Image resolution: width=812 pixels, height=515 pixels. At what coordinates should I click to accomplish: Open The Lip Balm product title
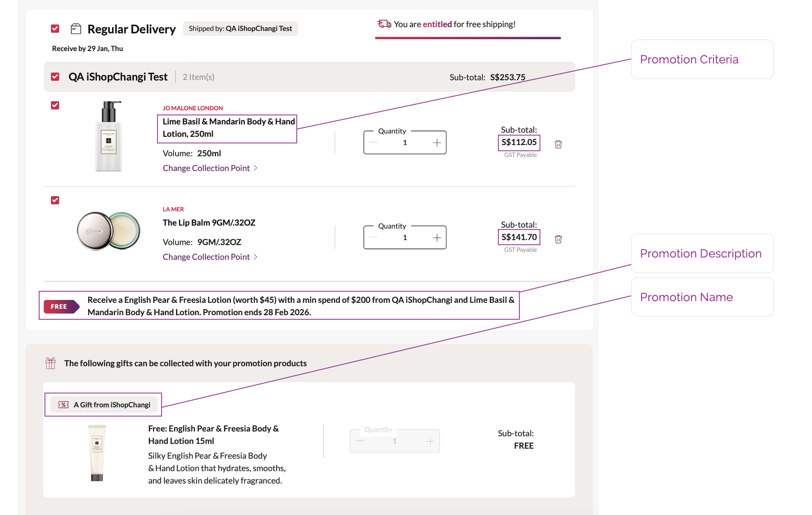(209, 223)
